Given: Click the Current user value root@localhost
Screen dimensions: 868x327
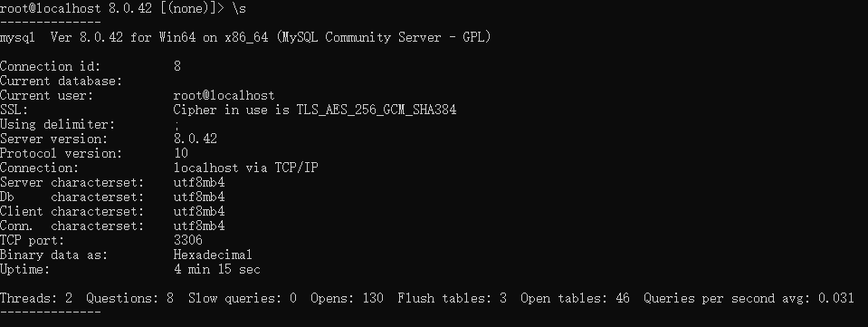Looking at the screenshot, I should click(224, 96).
